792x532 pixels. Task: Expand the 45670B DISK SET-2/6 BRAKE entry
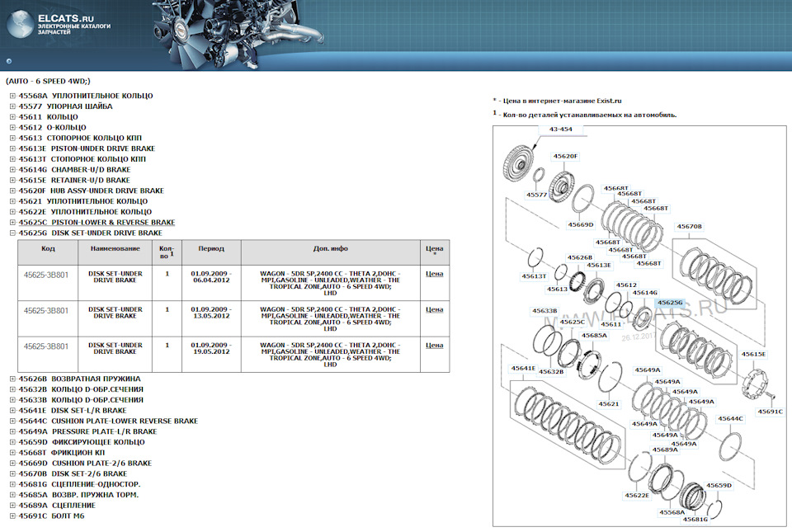point(12,473)
